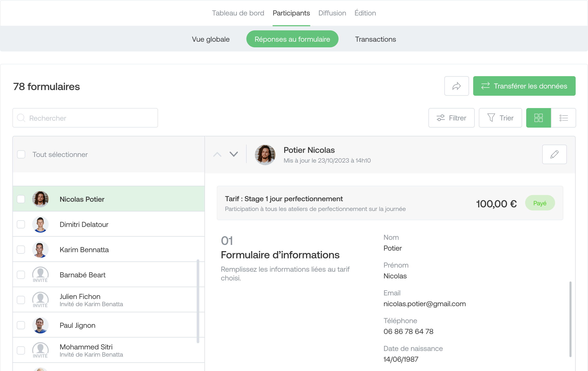588x371 pixels.
Task: Click Dimitri Delatour's avatar photo
Action: (x=40, y=224)
